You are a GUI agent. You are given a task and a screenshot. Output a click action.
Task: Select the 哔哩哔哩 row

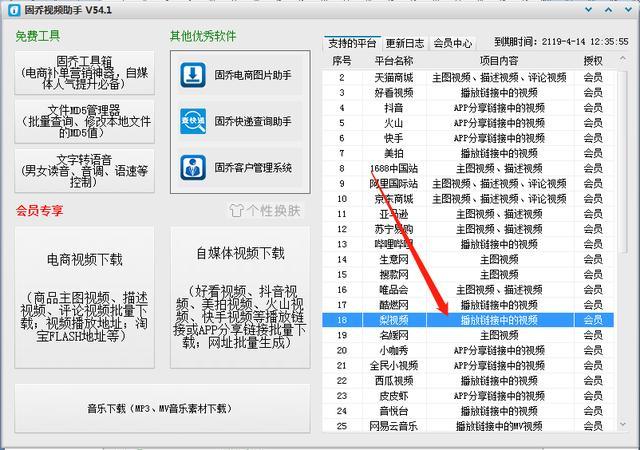468,244
